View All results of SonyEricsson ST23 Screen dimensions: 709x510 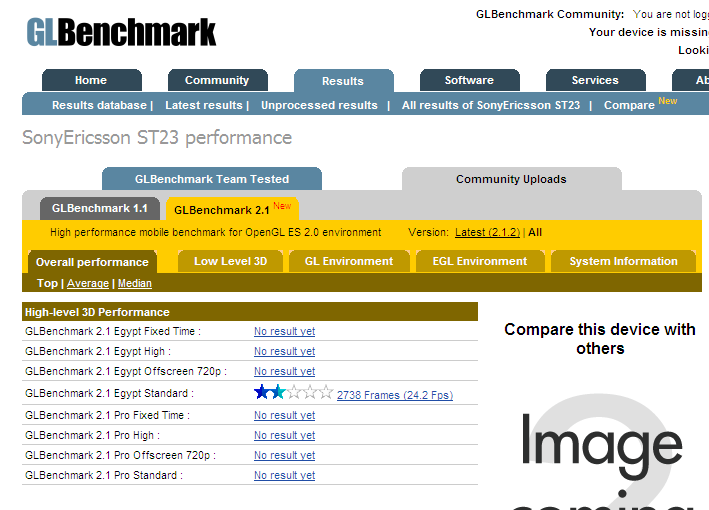pyautogui.click(x=491, y=105)
